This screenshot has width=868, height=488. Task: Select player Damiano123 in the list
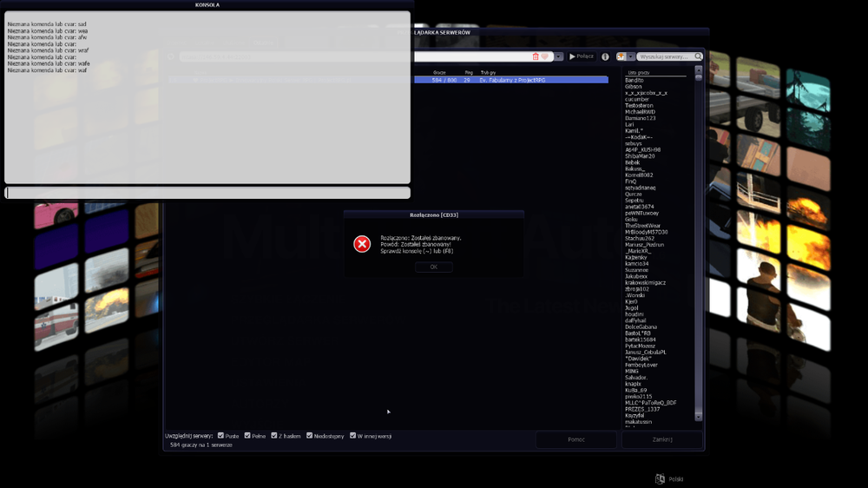641,118
